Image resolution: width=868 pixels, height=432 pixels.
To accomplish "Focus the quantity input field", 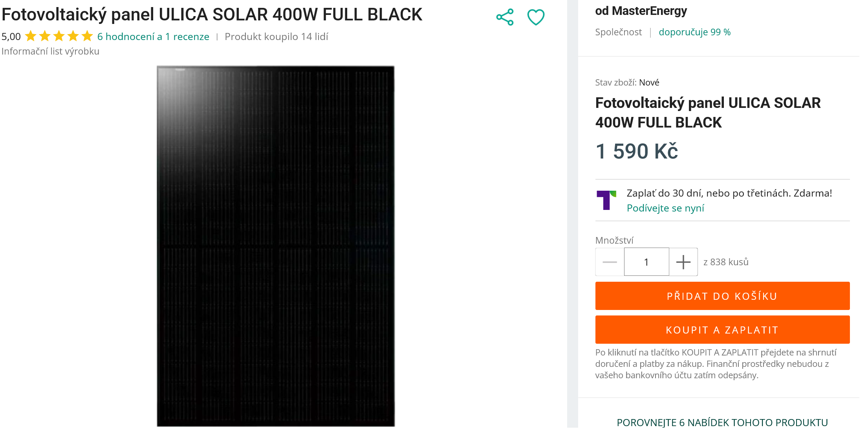I will 646,262.
